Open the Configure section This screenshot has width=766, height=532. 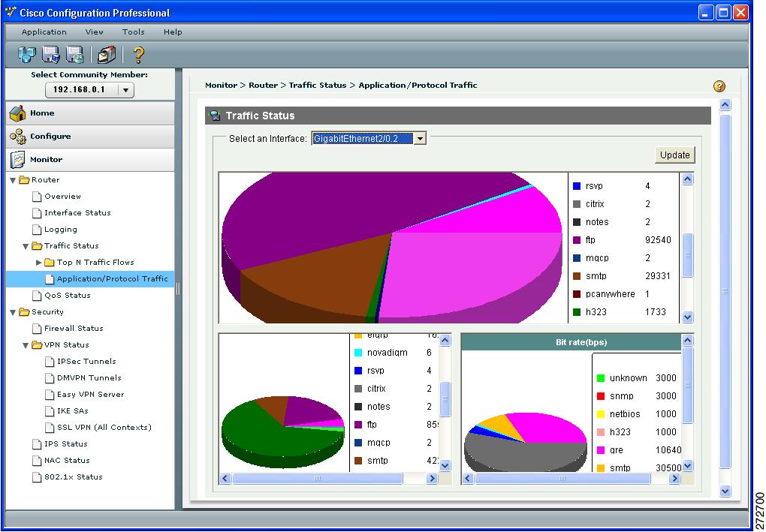(x=90, y=136)
